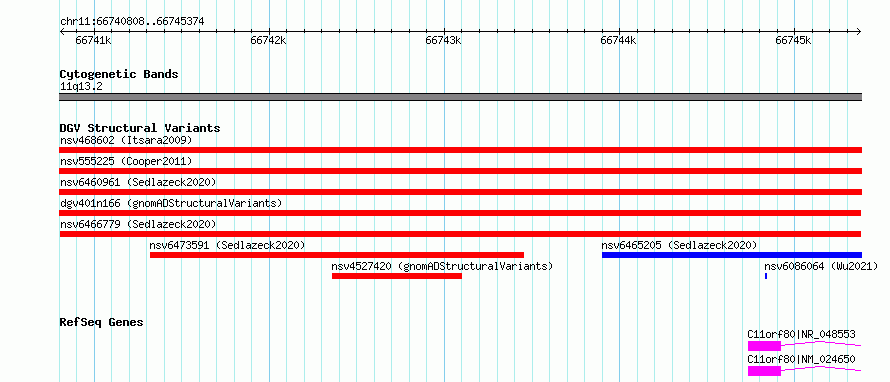Click the nsv6465205 (Sedlazeck2020) label
This screenshot has height=382, width=890.
pyautogui.click(x=679, y=245)
